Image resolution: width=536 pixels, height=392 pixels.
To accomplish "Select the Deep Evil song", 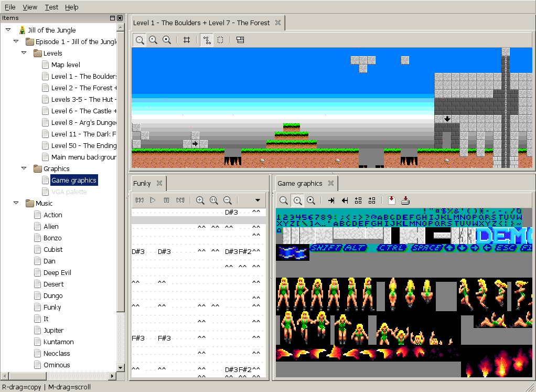I will (57, 273).
